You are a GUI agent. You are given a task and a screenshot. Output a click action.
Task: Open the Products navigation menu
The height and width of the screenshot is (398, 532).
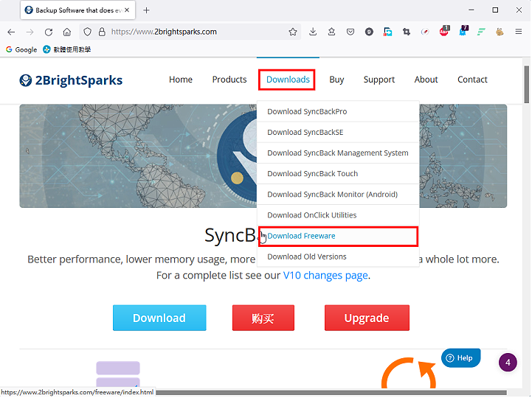click(x=229, y=80)
